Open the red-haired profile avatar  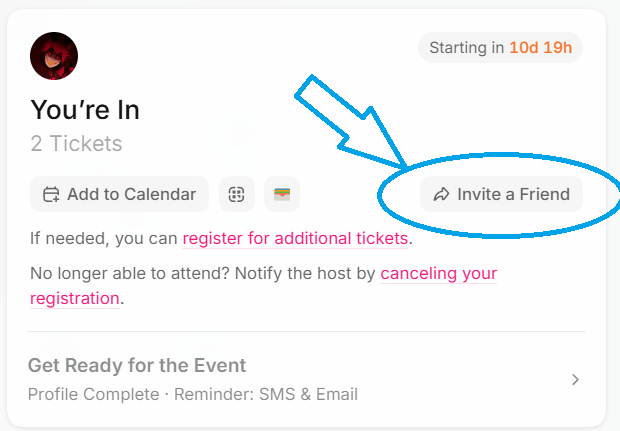(54, 55)
